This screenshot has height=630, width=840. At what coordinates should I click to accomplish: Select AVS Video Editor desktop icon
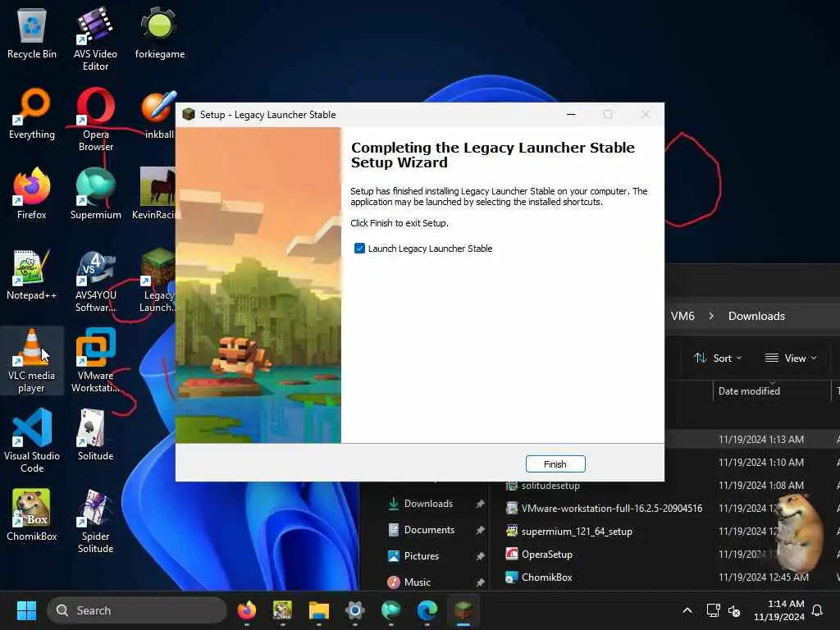coord(95,39)
